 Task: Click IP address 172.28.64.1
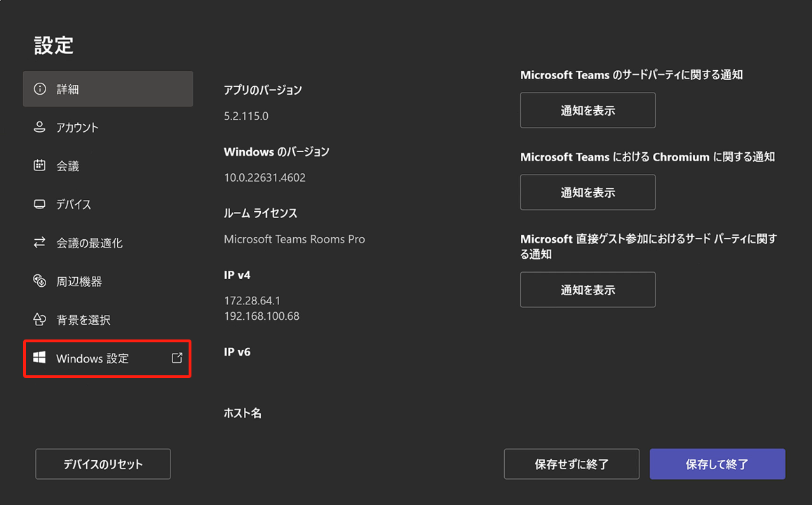coord(252,300)
